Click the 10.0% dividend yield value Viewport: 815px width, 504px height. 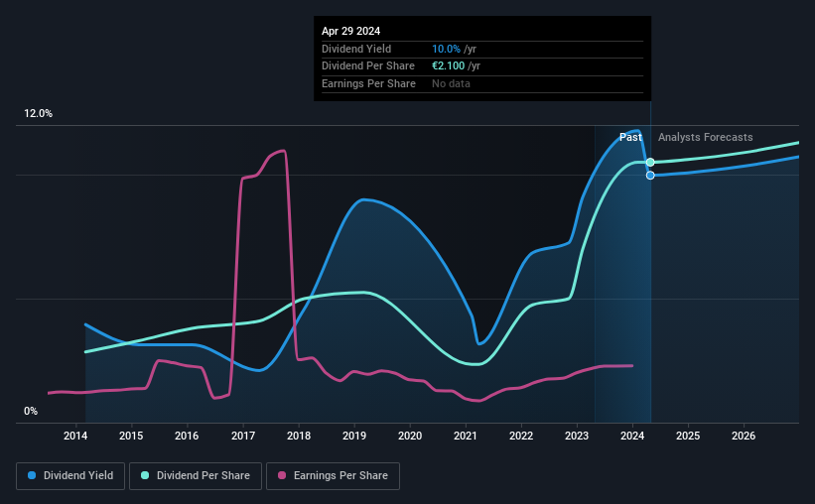coord(446,49)
